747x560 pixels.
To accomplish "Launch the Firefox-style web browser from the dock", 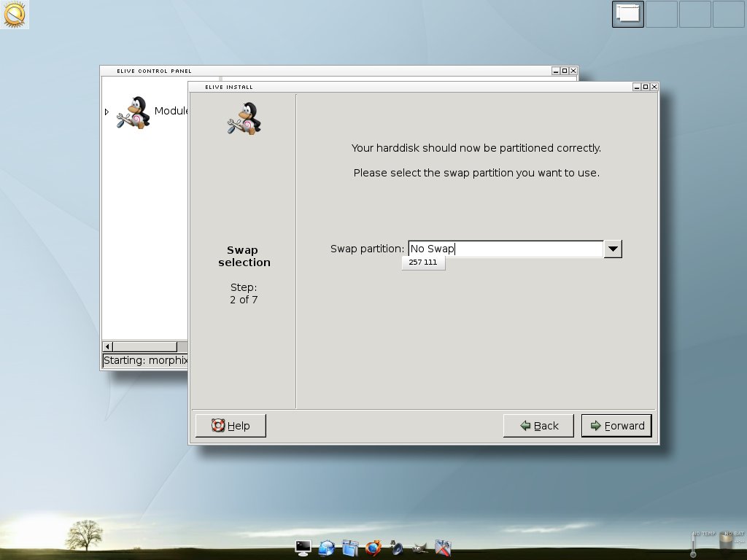I will click(373, 548).
